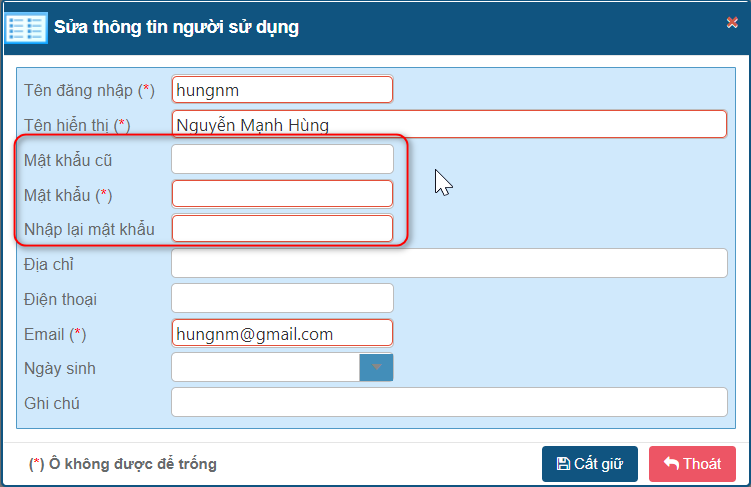The height and width of the screenshot is (487, 751).
Task: Click the Tên hiển thị field
Action: 448,124
